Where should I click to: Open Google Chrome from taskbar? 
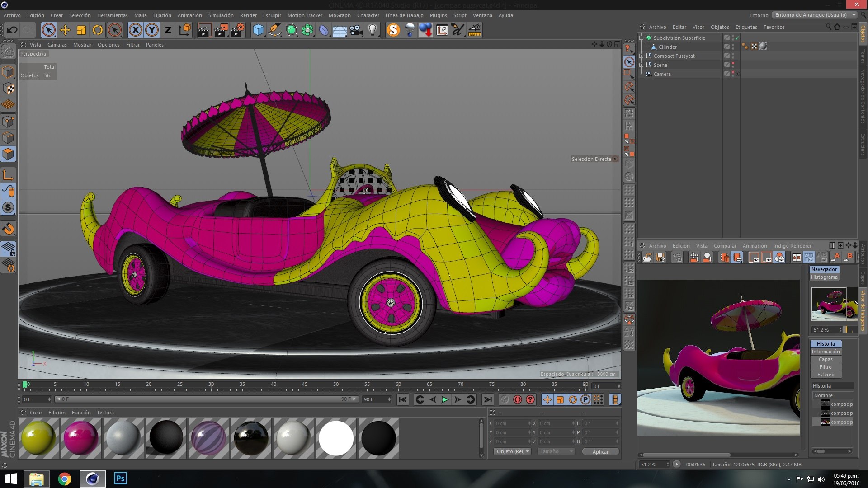pyautogui.click(x=65, y=479)
